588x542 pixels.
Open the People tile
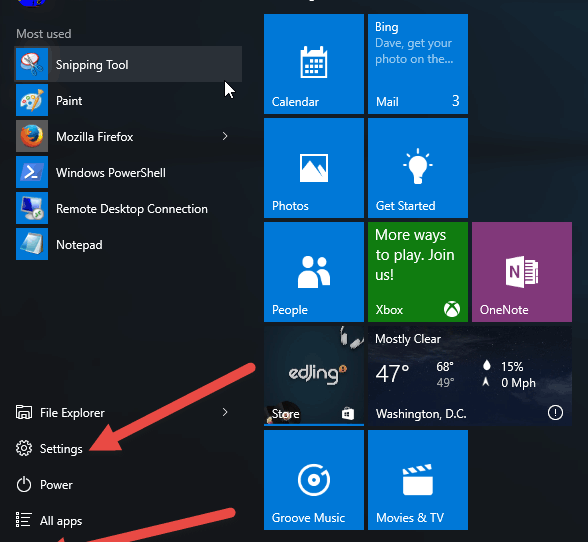(x=314, y=272)
